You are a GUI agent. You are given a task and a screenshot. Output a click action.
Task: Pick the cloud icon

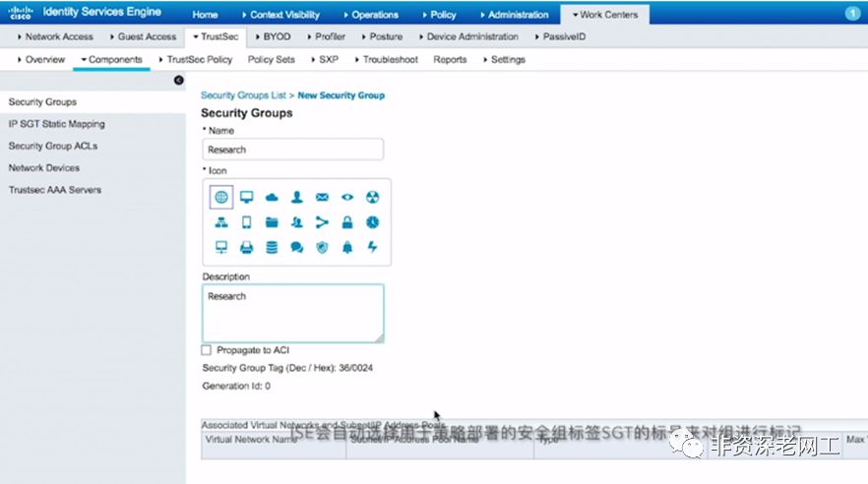pos(272,197)
